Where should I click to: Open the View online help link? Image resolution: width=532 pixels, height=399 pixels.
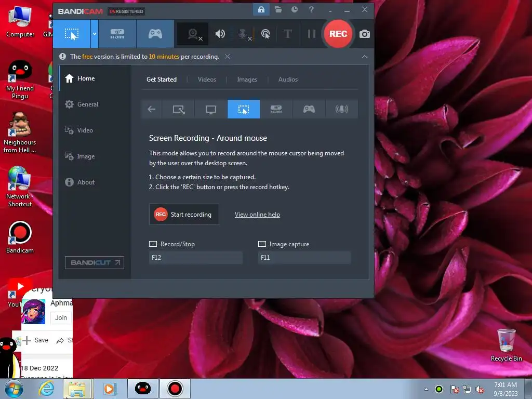point(257,215)
